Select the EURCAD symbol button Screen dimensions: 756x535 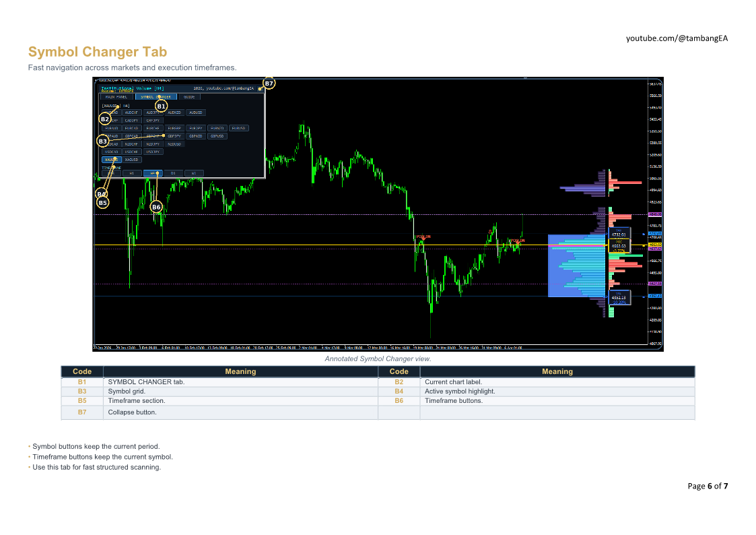[131, 128]
